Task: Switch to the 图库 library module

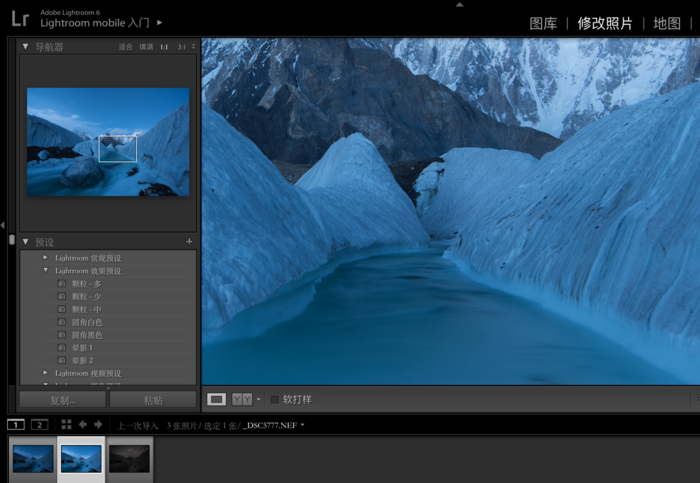Action: [x=543, y=23]
